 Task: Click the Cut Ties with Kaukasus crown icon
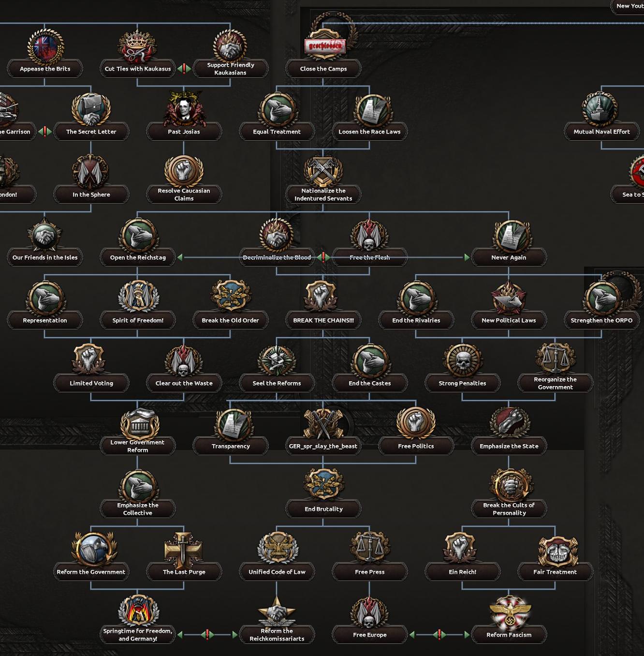pyautogui.click(x=137, y=46)
